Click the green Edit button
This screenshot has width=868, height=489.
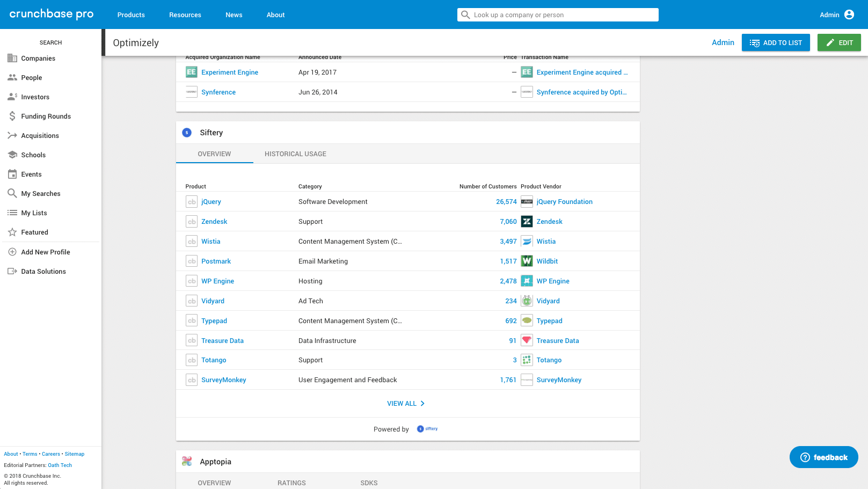click(x=839, y=42)
